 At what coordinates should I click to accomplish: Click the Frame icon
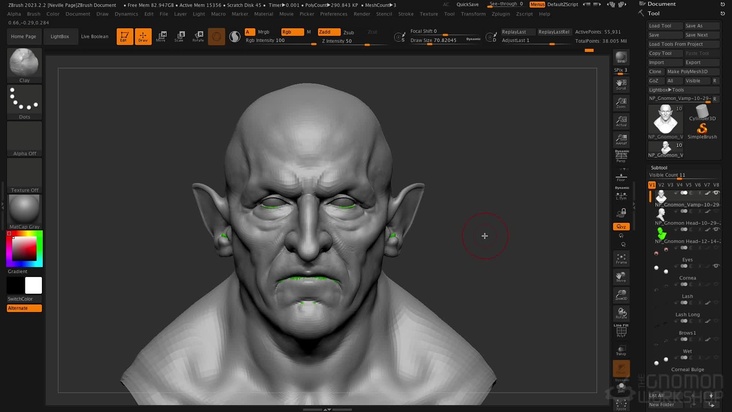(x=621, y=258)
